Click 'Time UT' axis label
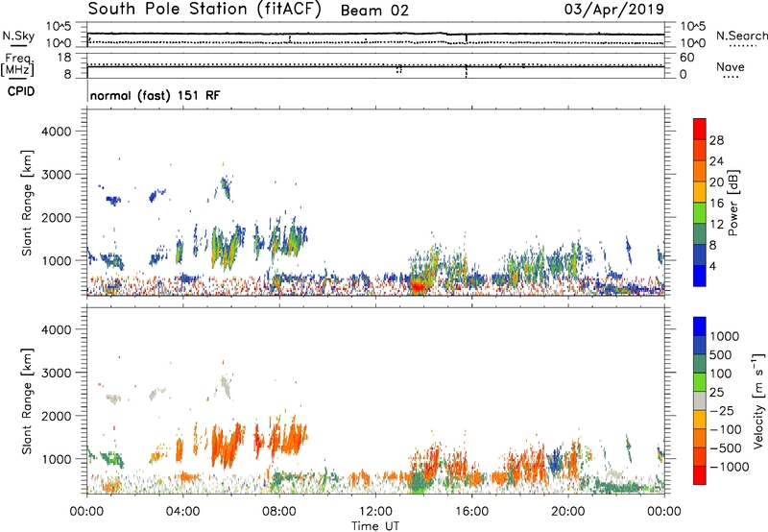The image size is (768, 532). [375, 526]
